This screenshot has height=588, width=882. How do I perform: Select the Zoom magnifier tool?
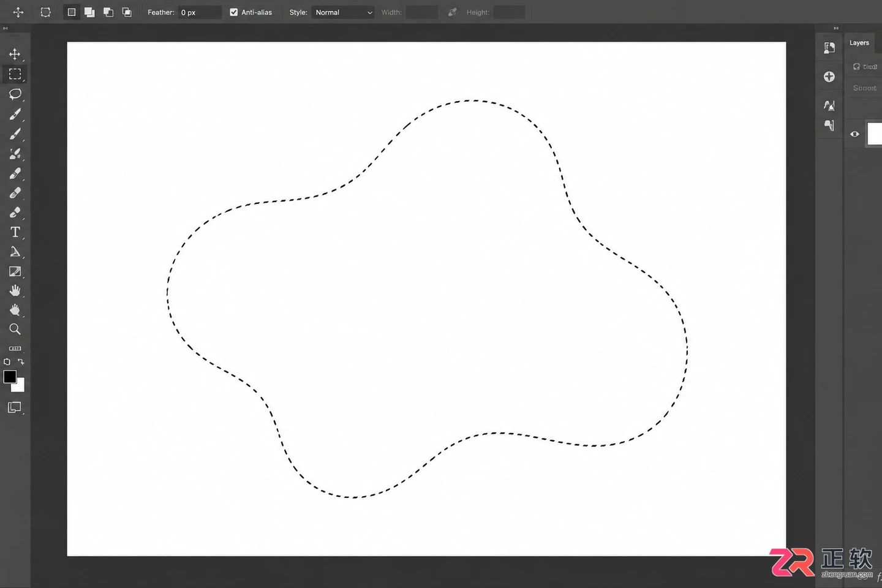point(15,330)
